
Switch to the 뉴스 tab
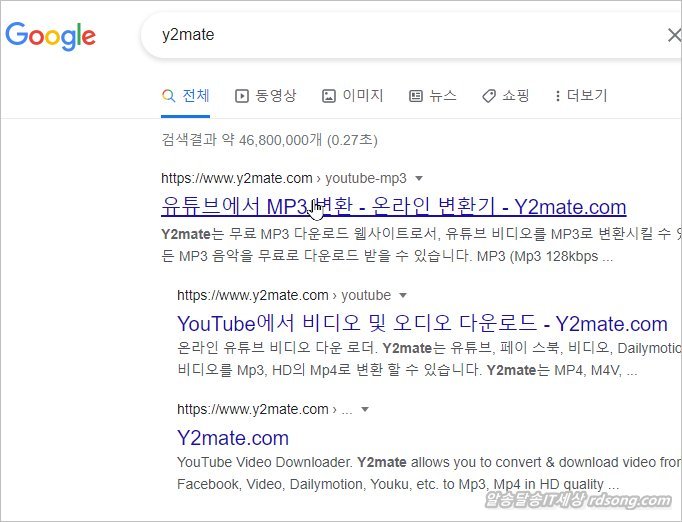(x=433, y=96)
